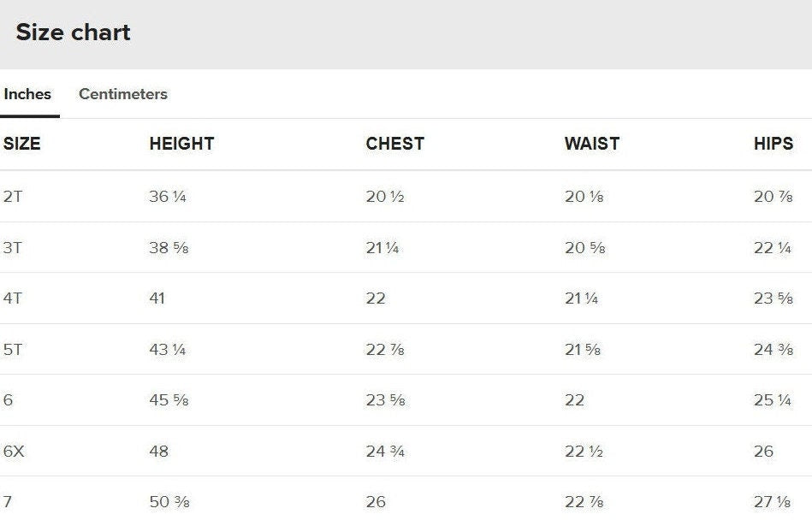This screenshot has height=526, width=812.
Task: Select the 6X size row label
Action: [x=15, y=451]
